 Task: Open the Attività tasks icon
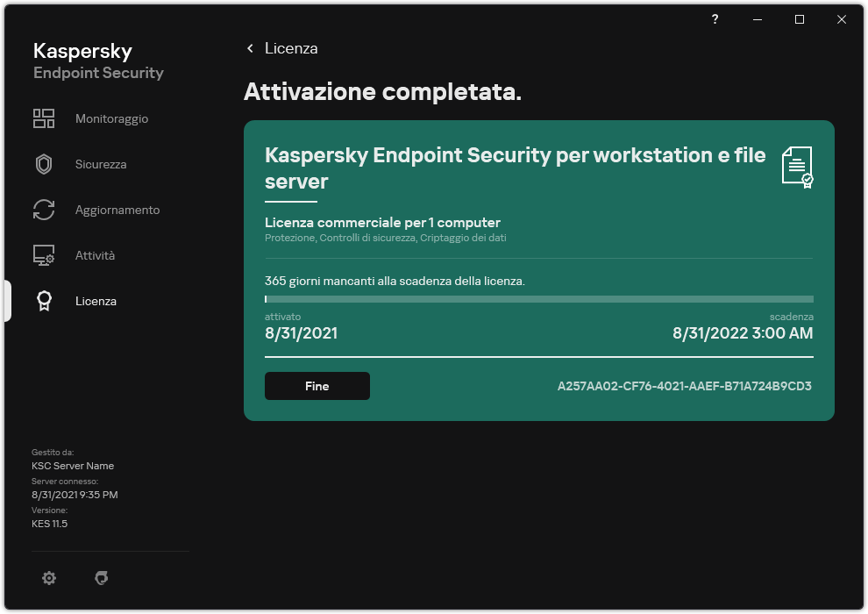coord(44,255)
